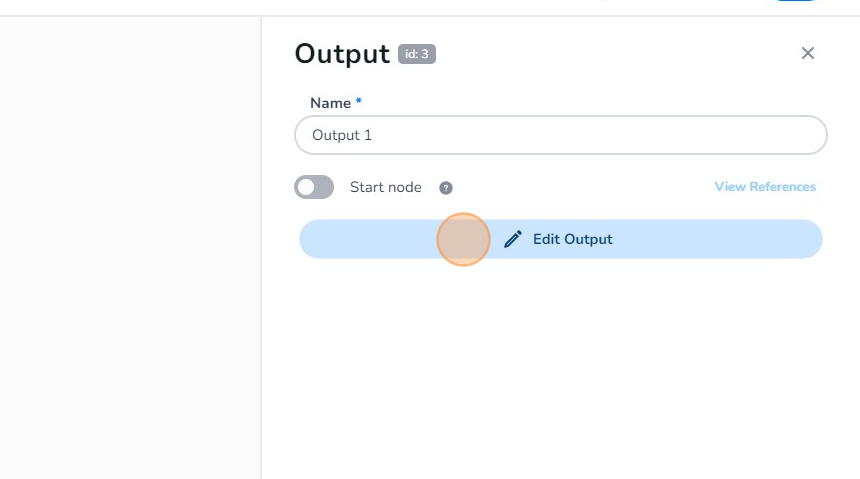Image resolution: width=860 pixels, height=479 pixels.
Task: Click the pencil icon on Edit Output
Action: click(513, 239)
